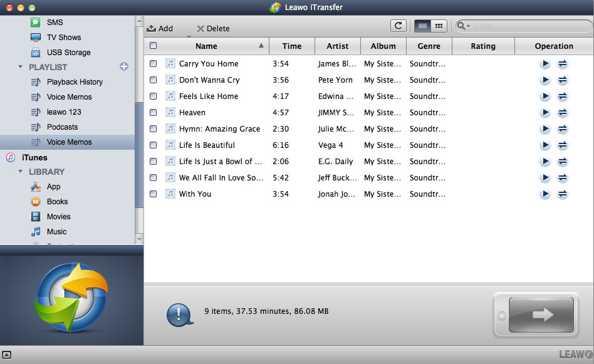The image size is (594, 364).
Task: Select the Feels Like Home checkbox
Action: 154,96
